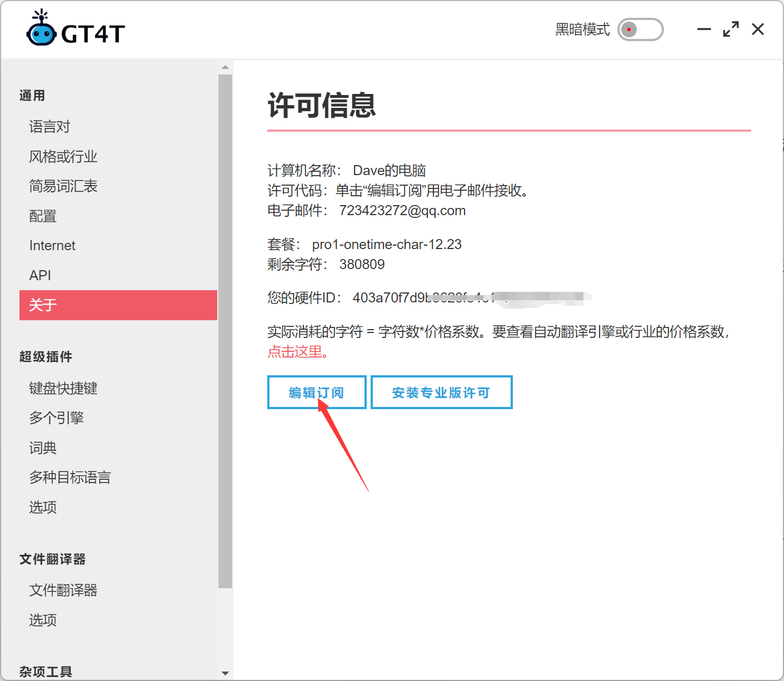Click the 许可信息 heading
Image resolution: width=784 pixels, height=681 pixels.
tap(322, 105)
